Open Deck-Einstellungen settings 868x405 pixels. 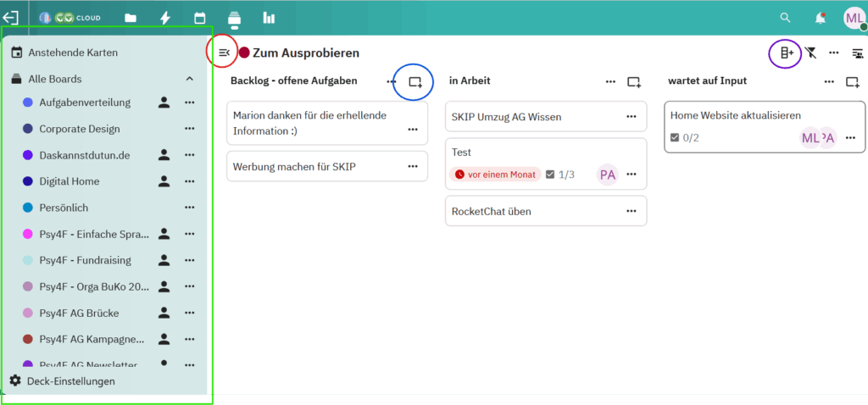pos(70,381)
